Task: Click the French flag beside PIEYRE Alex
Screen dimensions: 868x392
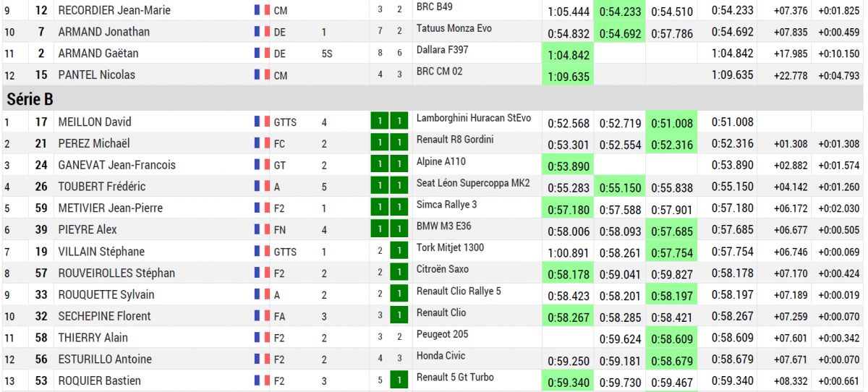Action: click(262, 230)
